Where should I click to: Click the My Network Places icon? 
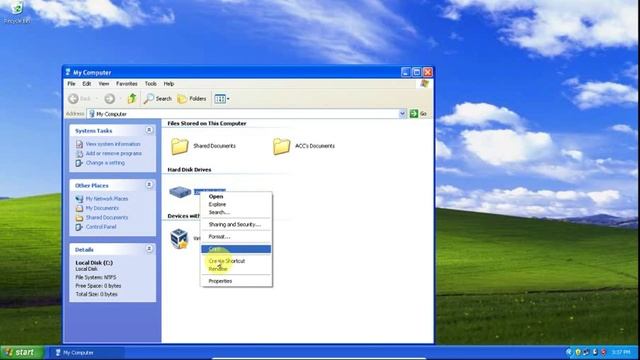point(79,199)
